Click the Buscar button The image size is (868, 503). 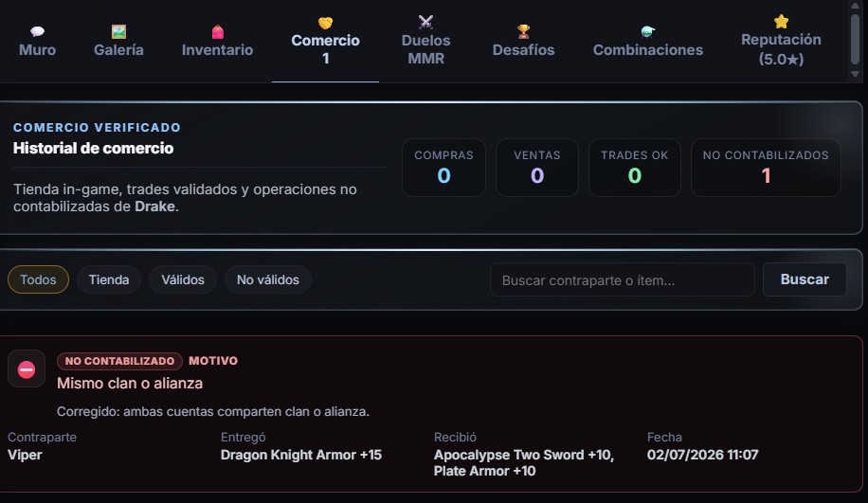805,279
